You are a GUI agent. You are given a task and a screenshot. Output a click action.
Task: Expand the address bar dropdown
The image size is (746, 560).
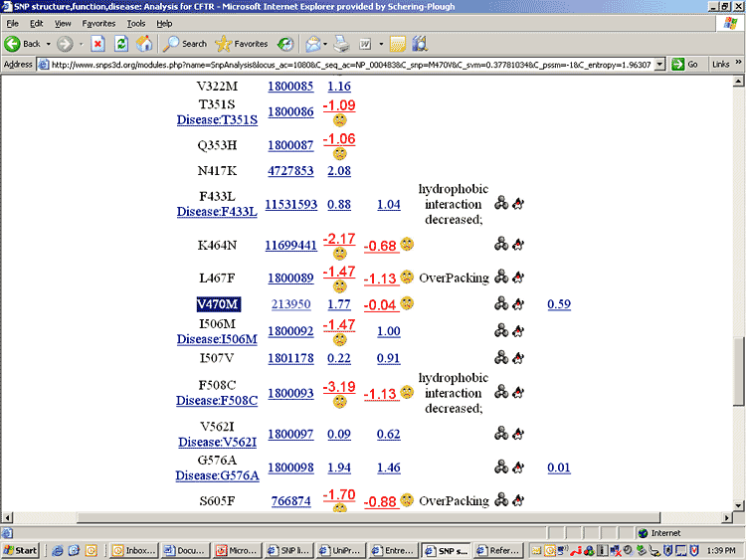tap(659, 65)
